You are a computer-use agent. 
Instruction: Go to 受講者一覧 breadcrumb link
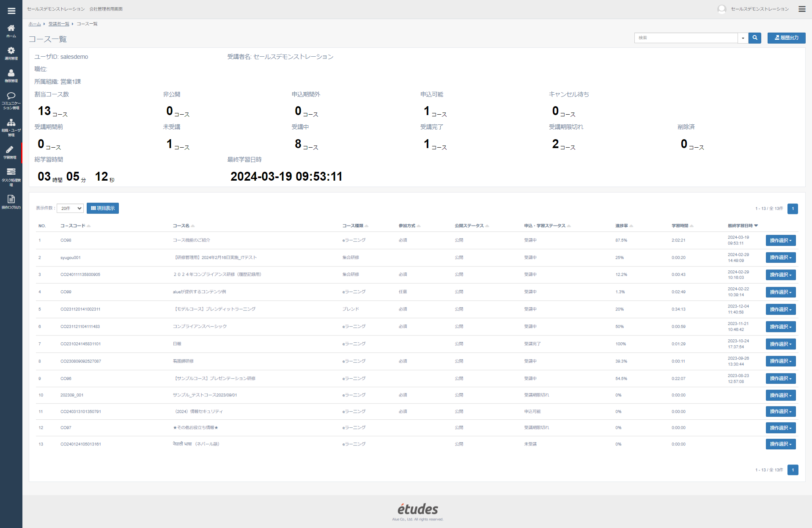[59, 24]
